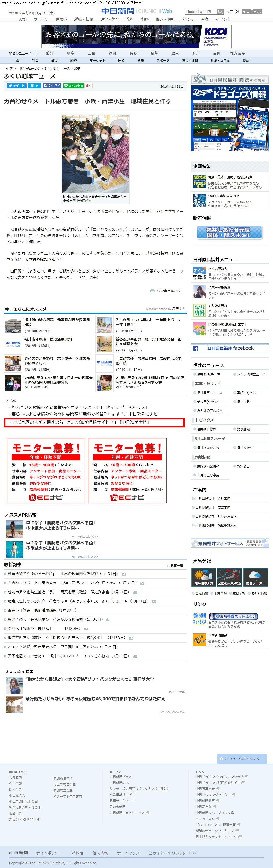273x868 pixels.
Task: Click left ECナビ モニター急募 ad
Action: 46,471
